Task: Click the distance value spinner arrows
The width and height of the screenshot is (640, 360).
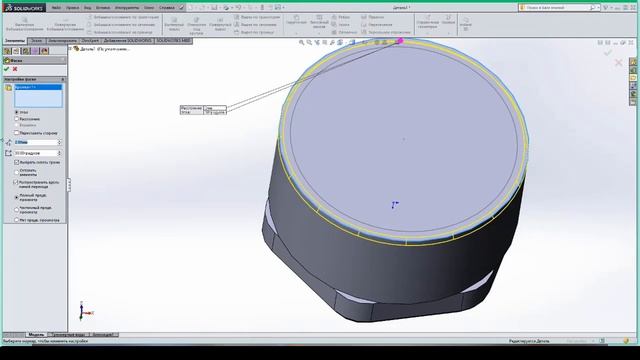Action: click(x=60, y=142)
